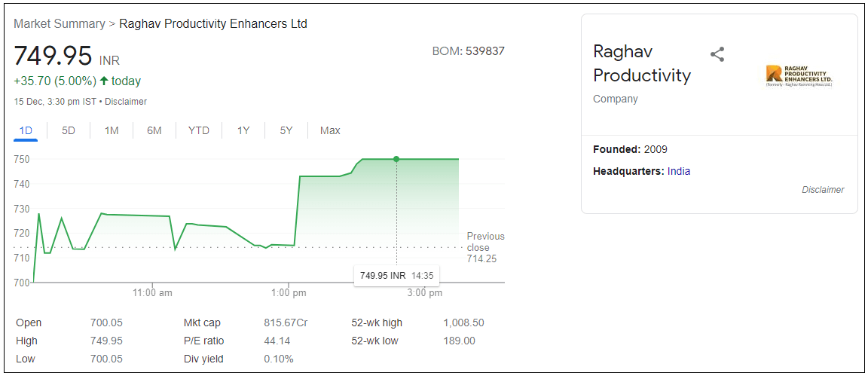Click the share icon beside Raghav Productivity
The width and height of the screenshot is (868, 376).
[717, 54]
